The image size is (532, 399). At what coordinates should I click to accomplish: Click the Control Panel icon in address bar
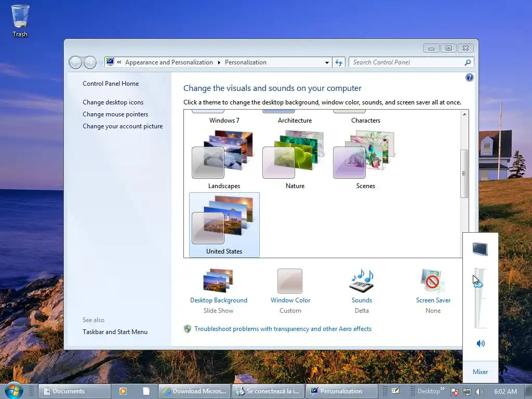point(110,62)
